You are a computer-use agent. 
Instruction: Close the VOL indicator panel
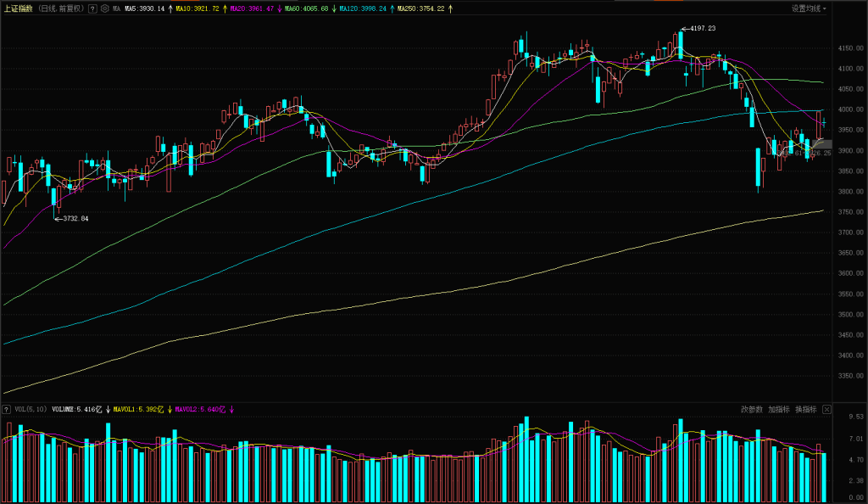pos(826,410)
